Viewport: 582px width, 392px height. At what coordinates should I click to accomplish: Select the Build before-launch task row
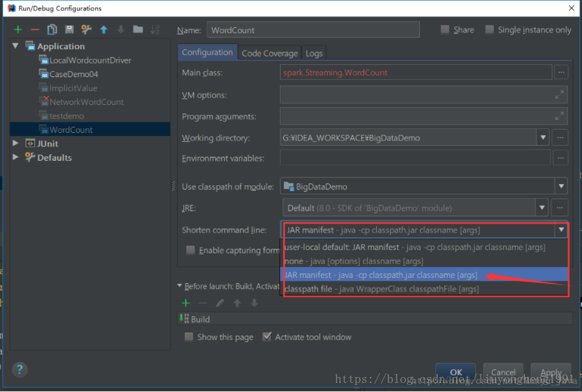click(375, 319)
